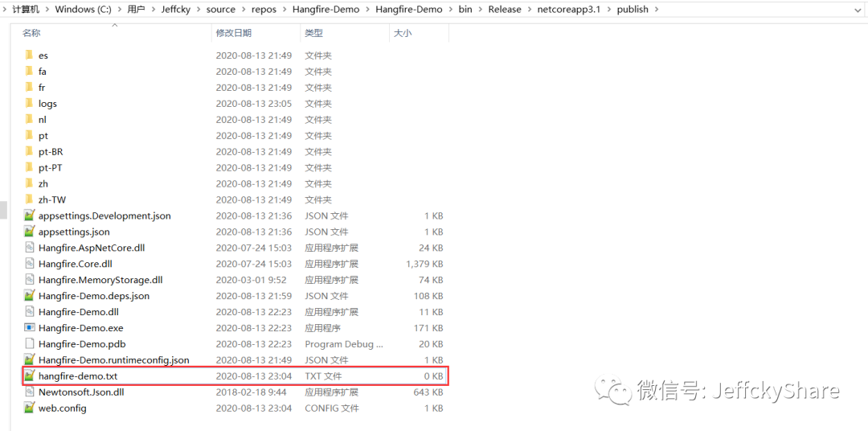The image size is (868, 431).
Task: Sort by 名称 column header
Action: (31, 33)
